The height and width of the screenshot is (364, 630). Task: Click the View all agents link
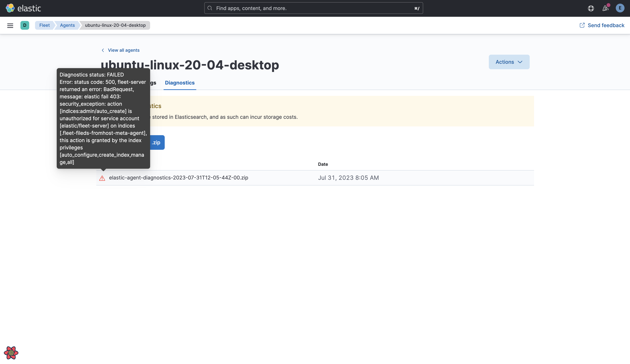123,50
